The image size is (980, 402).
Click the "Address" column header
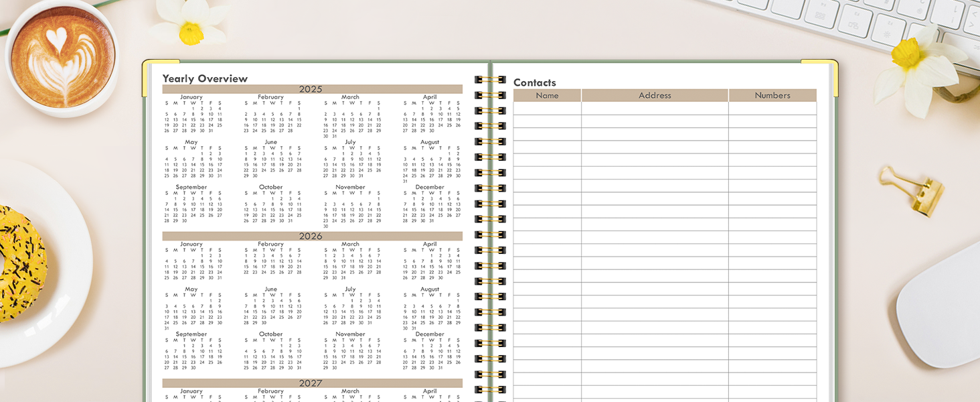655,96
